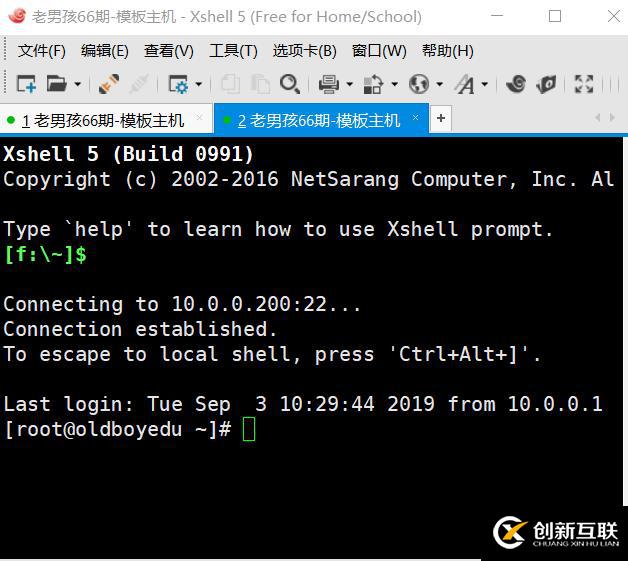Click the tab strip left arrow

coord(598,118)
